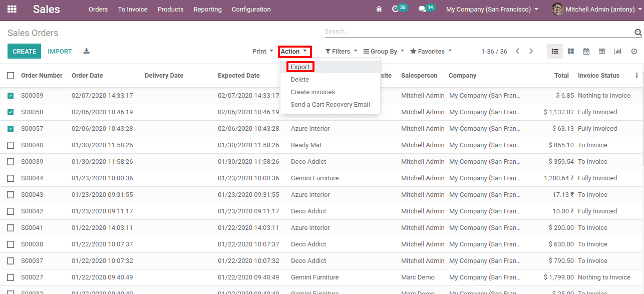This screenshot has height=294, width=644.
Task: Open the apps grid menu icon
Action: [12, 9]
